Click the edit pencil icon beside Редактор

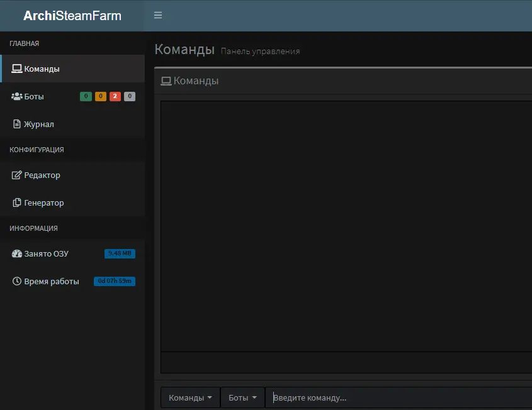(x=16, y=175)
